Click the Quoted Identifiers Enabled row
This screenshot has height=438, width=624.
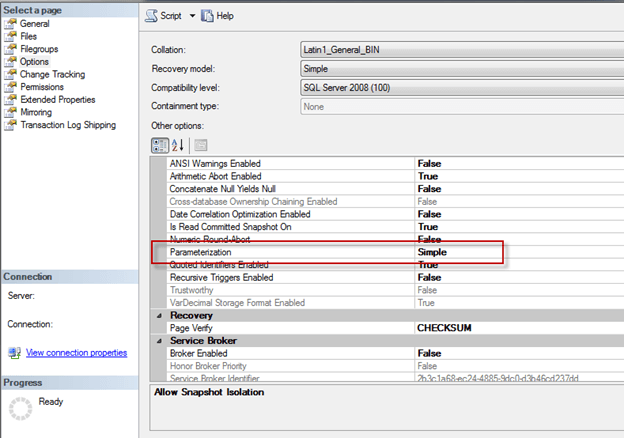[x=395, y=265]
